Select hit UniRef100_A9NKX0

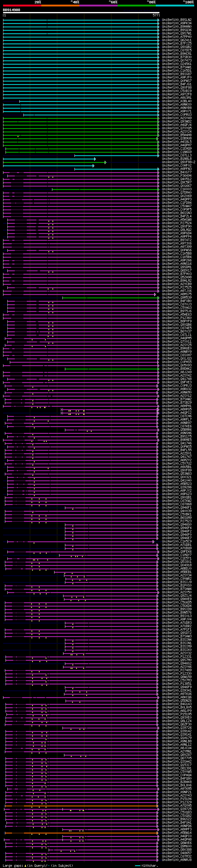tap(177, 104)
